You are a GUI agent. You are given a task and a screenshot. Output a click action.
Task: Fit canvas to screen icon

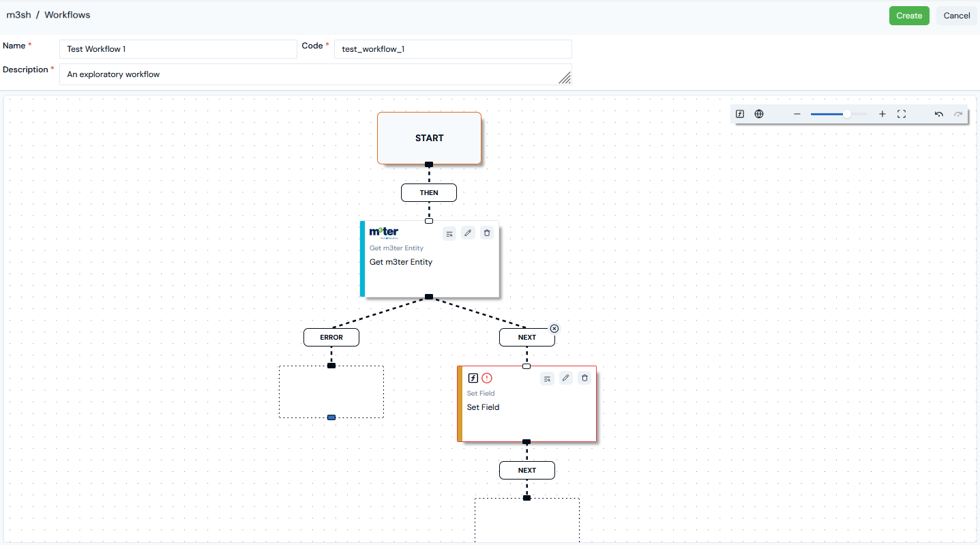[x=902, y=114]
